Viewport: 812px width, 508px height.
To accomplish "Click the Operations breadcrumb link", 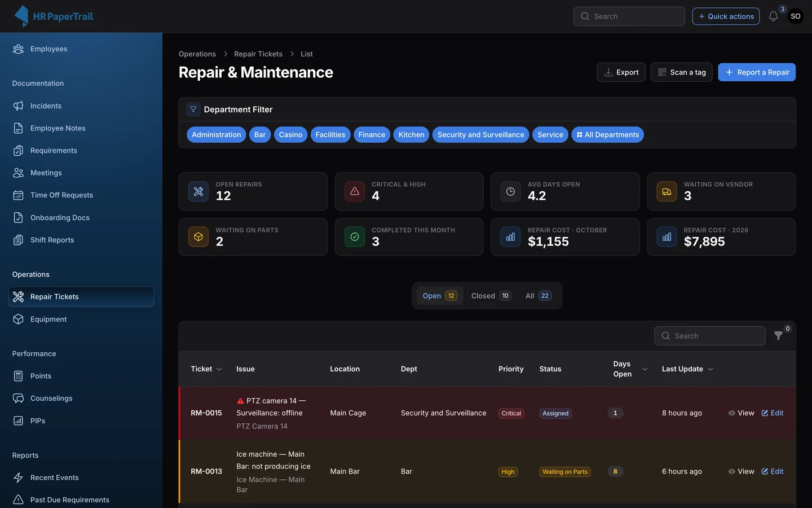I will [197, 54].
